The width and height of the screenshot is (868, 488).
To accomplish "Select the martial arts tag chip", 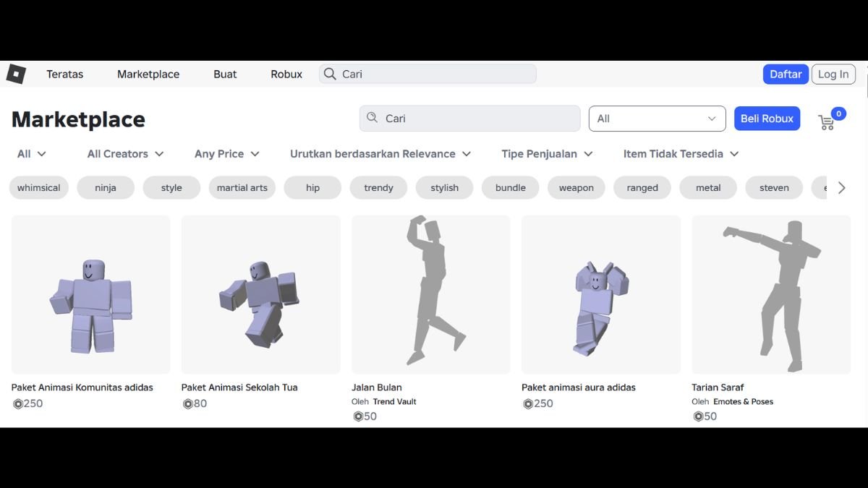I will pyautogui.click(x=242, y=187).
